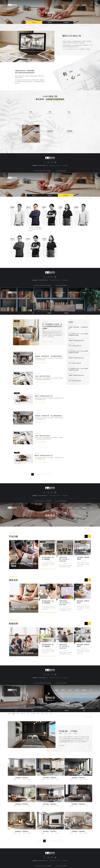Click the black previous arrow beside the 門市活動 heading
Screen dimensions: 100x868
[86, 536]
